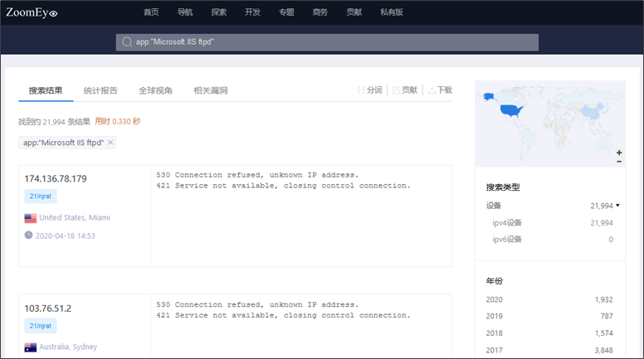This screenshot has height=359, width=644.
Task: Click the 21/njrat tag for 103.76.51.2
Action: point(40,326)
